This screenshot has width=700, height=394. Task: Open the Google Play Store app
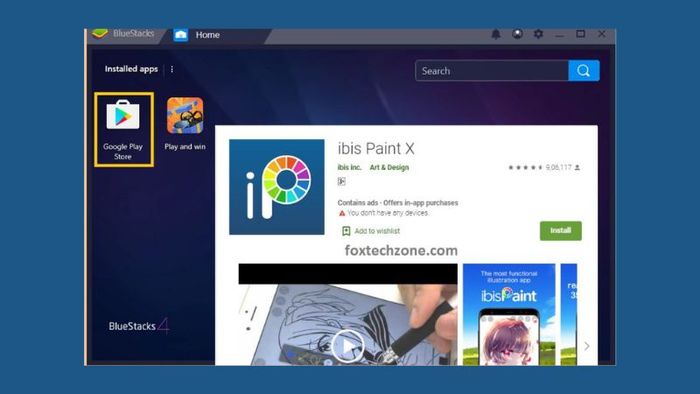[x=124, y=129]
